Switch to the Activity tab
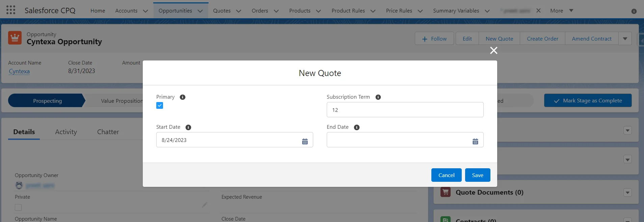 [66, 132]
